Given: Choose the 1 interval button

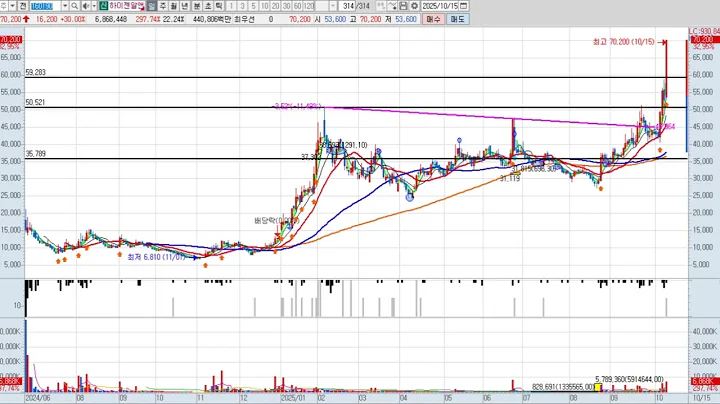Looking at the screenshot, I should [x=231, y=6].
